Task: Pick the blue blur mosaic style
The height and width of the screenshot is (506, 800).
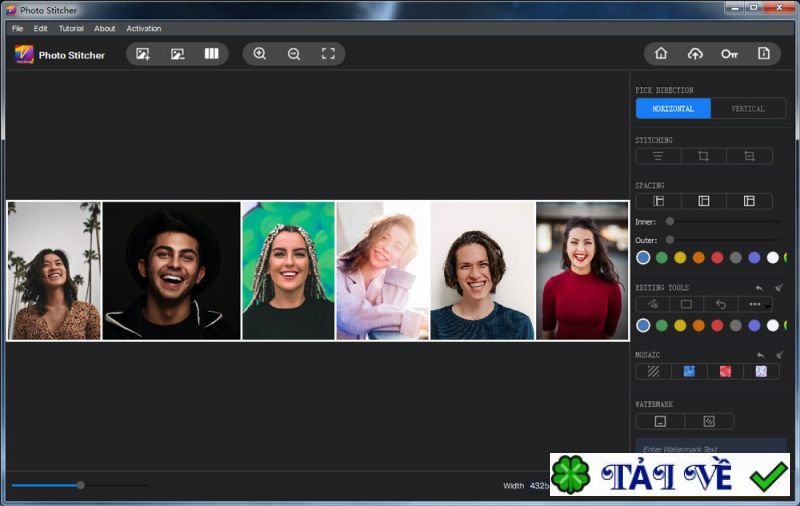Action: 689,371
